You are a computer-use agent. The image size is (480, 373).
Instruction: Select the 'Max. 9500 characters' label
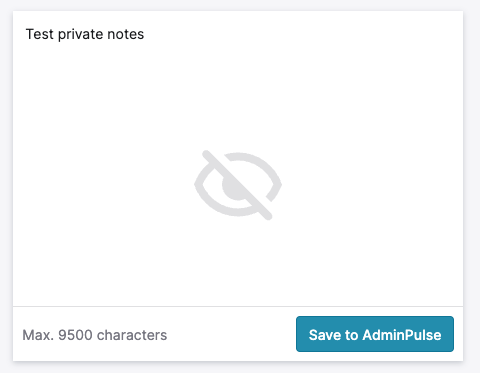[95, 335]
